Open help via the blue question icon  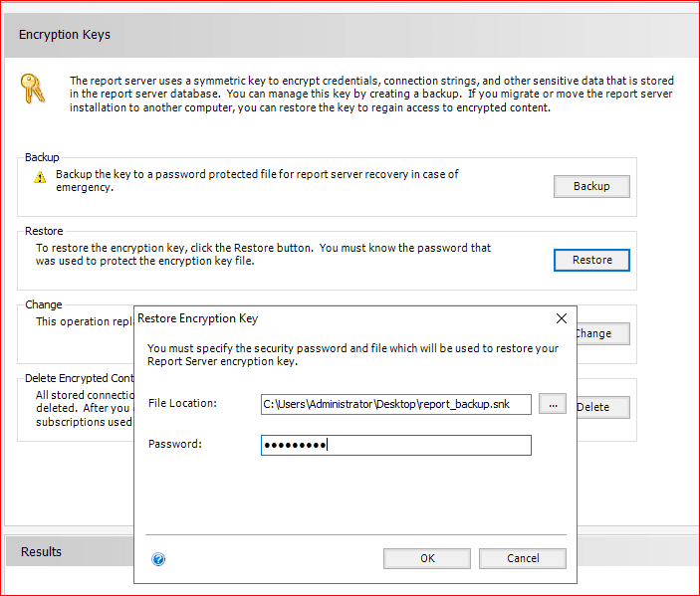[157, 559]
